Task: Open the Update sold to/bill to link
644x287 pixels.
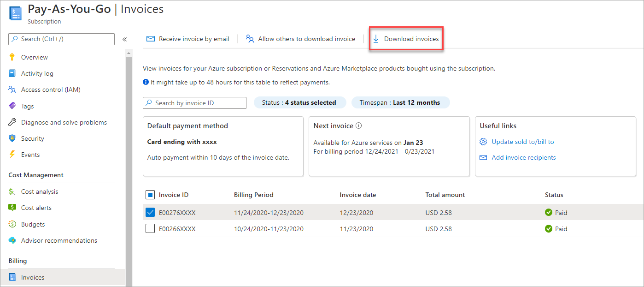Action: [522, 142]
